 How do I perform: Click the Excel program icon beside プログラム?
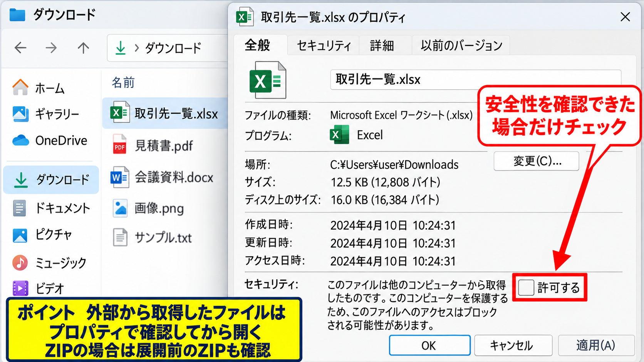click(339, 135)
